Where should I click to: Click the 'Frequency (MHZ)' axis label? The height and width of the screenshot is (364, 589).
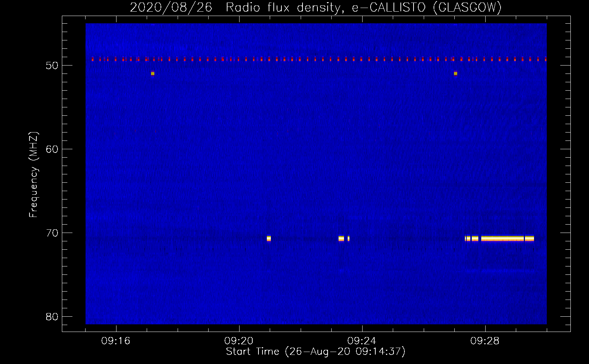pos(33,175)
